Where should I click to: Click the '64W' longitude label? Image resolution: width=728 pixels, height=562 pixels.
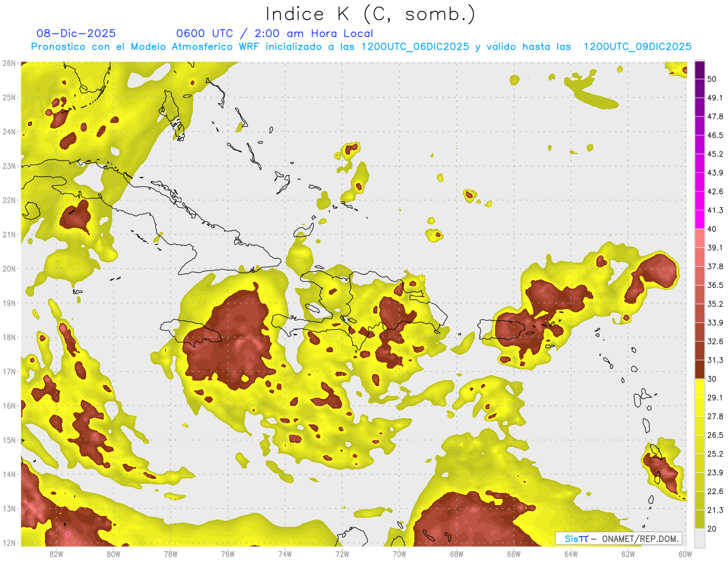(570, 554)
